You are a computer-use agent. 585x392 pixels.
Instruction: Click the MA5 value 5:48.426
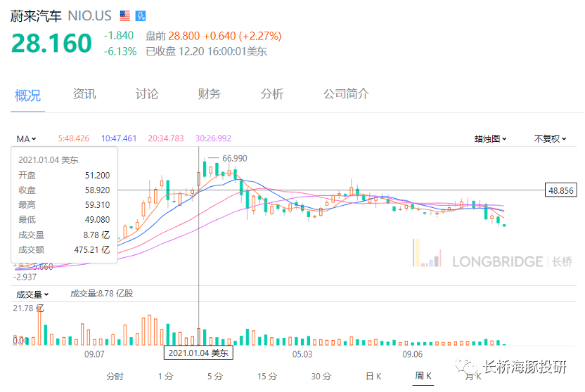coord(74,138)
